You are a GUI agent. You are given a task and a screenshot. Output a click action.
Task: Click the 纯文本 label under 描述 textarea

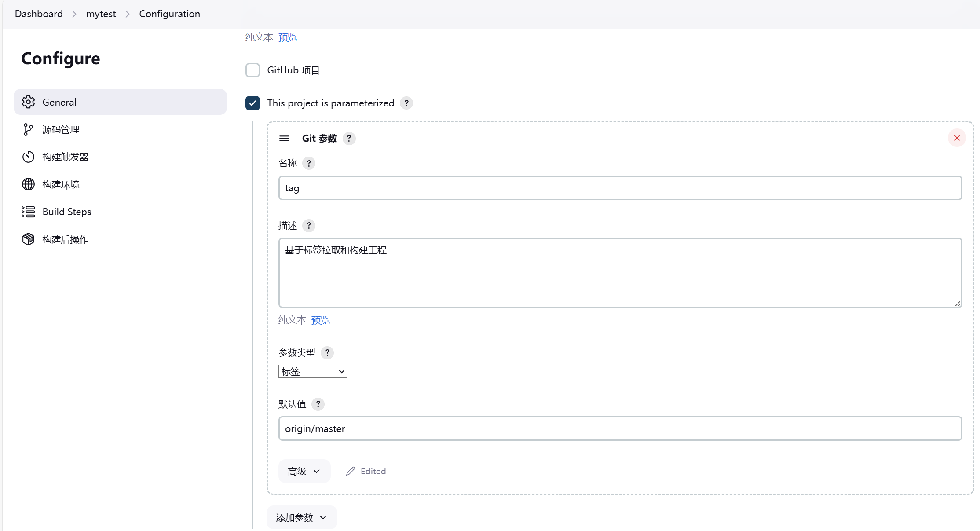292,320
